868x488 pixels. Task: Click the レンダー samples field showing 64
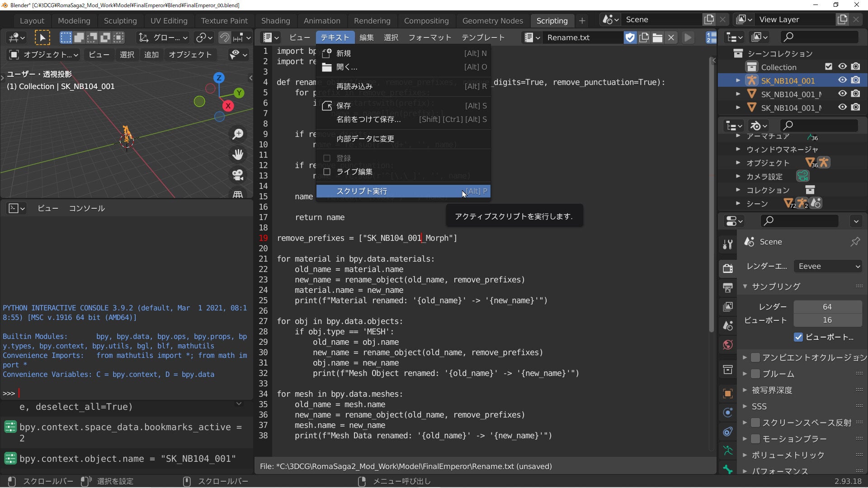[827, 307]
